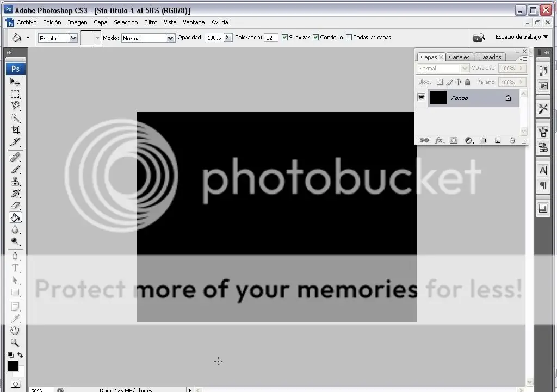557x392 pixels.
Task: Open the pattern picker dropdown arrow
Action: [x=98, y=38]
